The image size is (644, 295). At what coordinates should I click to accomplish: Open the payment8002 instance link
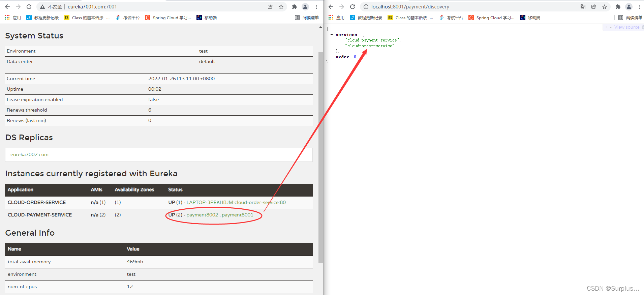click(x=202, y=215)
